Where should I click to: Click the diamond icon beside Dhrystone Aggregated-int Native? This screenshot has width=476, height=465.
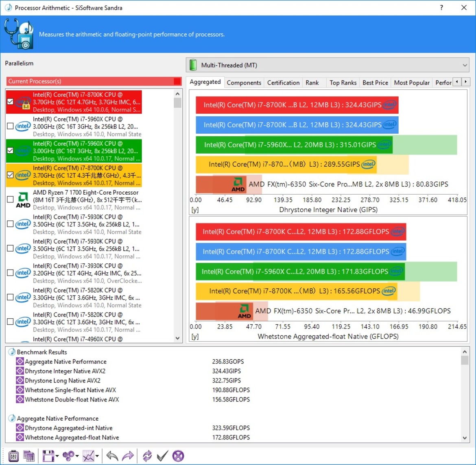click(20, 428)
